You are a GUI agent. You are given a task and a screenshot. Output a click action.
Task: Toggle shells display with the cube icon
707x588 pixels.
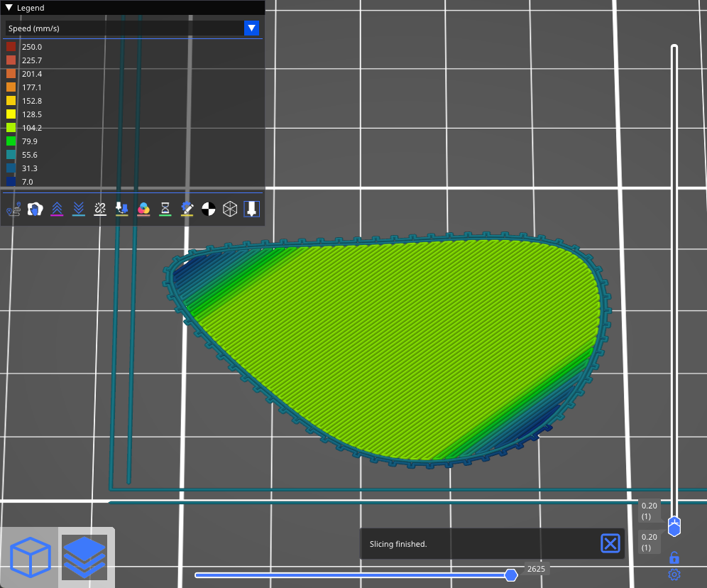click(x=230, y=209)
